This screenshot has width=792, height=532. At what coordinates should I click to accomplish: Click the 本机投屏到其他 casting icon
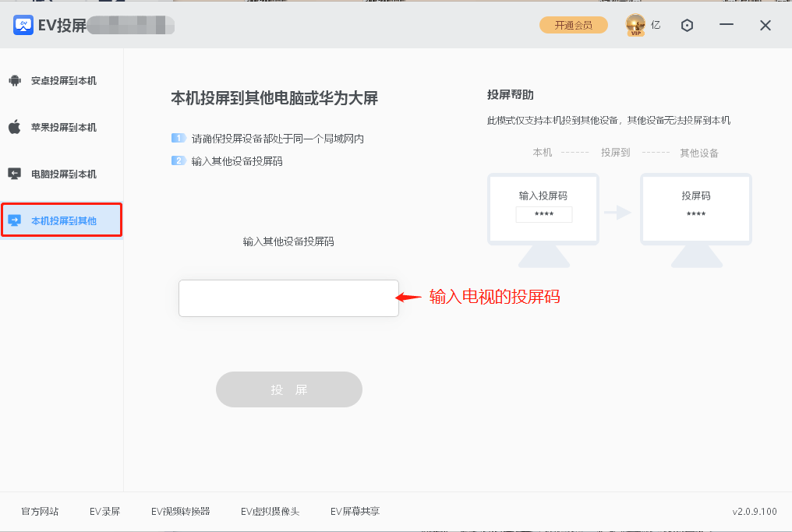click(x=16, y=220)
